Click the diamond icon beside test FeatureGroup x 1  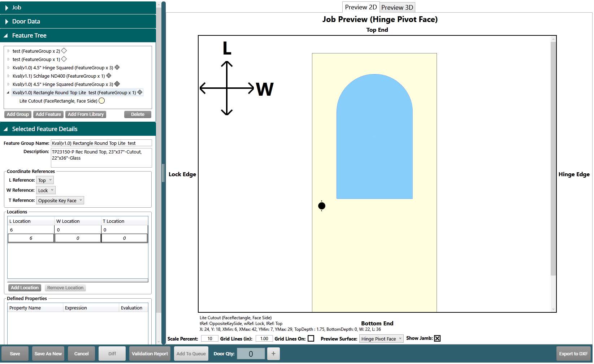[x=64, y=59]
